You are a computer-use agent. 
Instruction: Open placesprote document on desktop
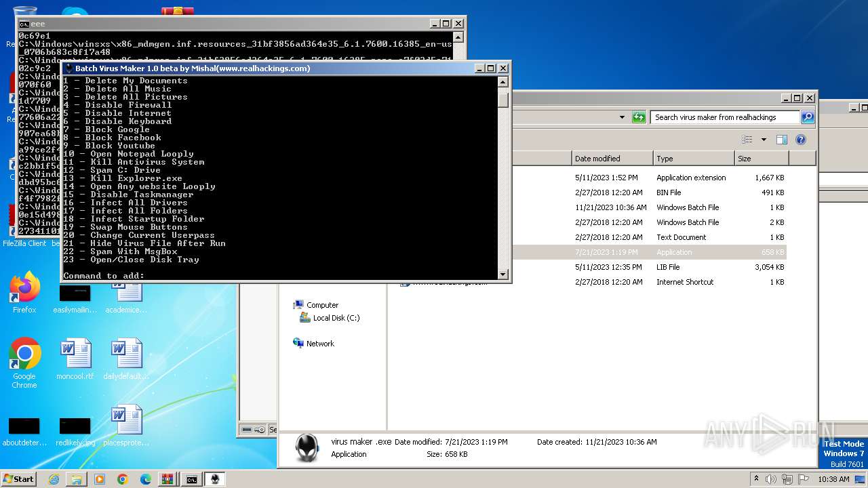point(126,426)
